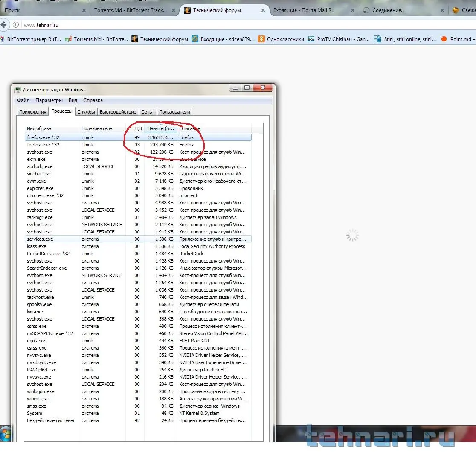
Task: Select firefox.exe row with 3 163 356 memory
Action: 138,137
